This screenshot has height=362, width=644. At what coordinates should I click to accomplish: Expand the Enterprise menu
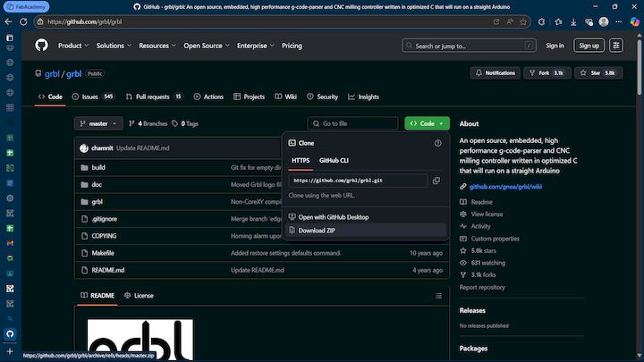(255, 46)
